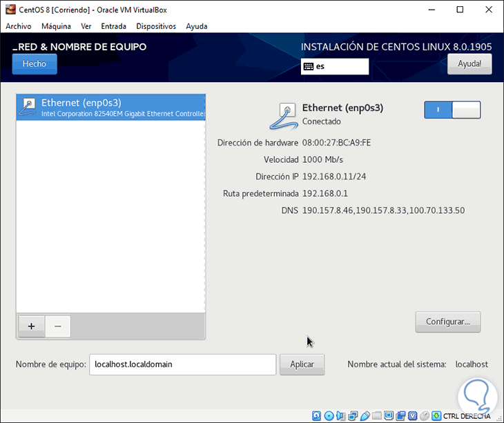Click INSTALACIÓN DE CENTOS LINUX 8.0.1905 title

(396, 47)
